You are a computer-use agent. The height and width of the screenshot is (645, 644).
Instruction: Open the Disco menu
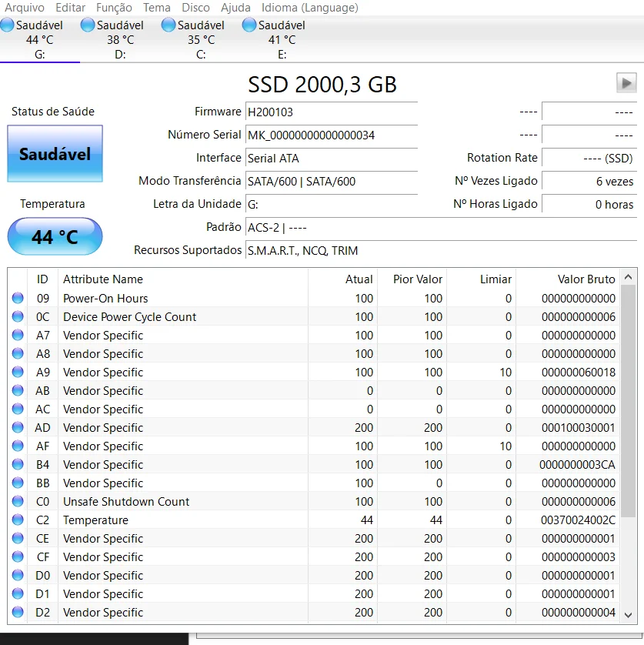pos(195,8)
